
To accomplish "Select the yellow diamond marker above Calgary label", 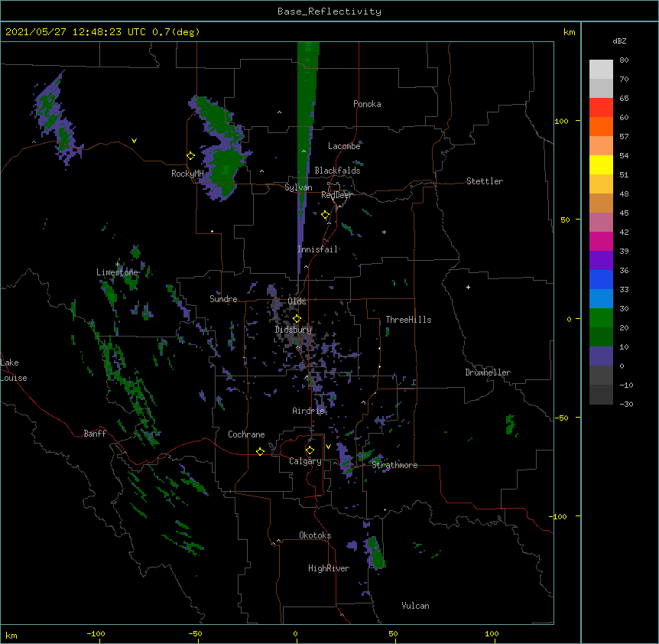I will (310, 450).
